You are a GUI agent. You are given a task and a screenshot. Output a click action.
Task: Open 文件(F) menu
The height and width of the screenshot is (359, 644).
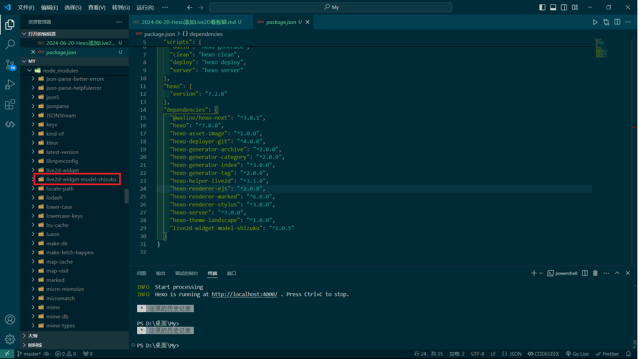(26, 7)
